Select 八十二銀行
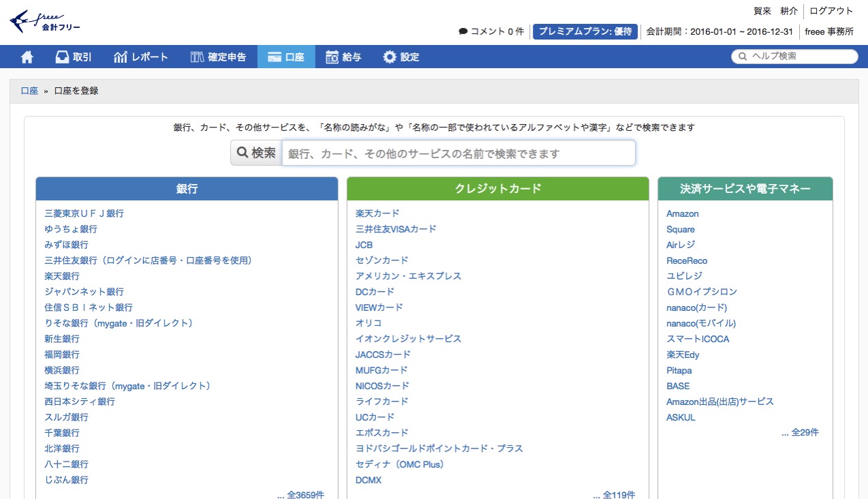Screen dimensions: 868x499 66,464
